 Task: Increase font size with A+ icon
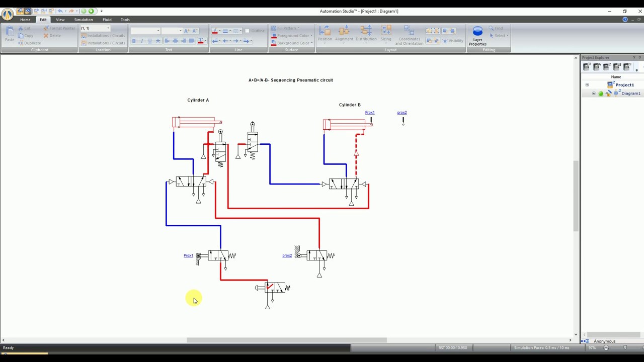(187, 31)
